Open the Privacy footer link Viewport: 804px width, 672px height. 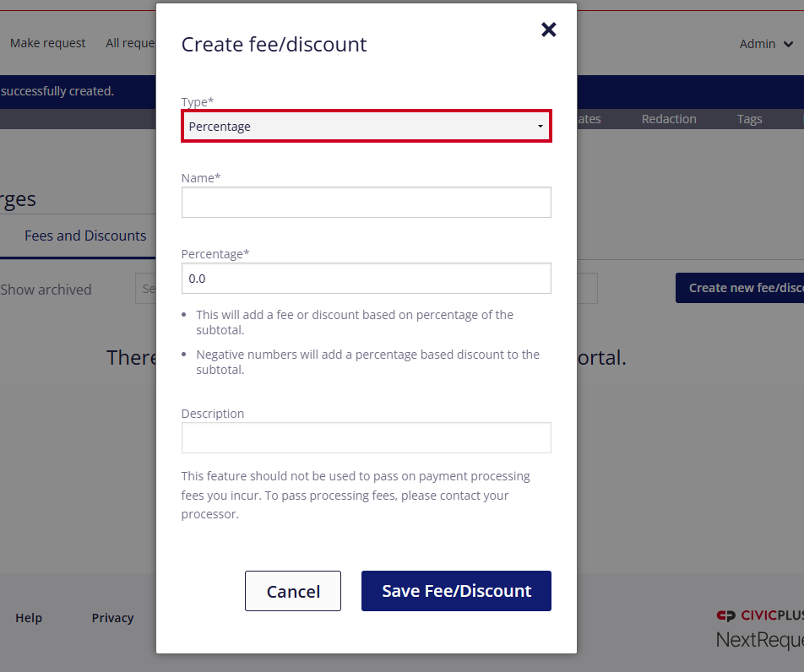113,618
